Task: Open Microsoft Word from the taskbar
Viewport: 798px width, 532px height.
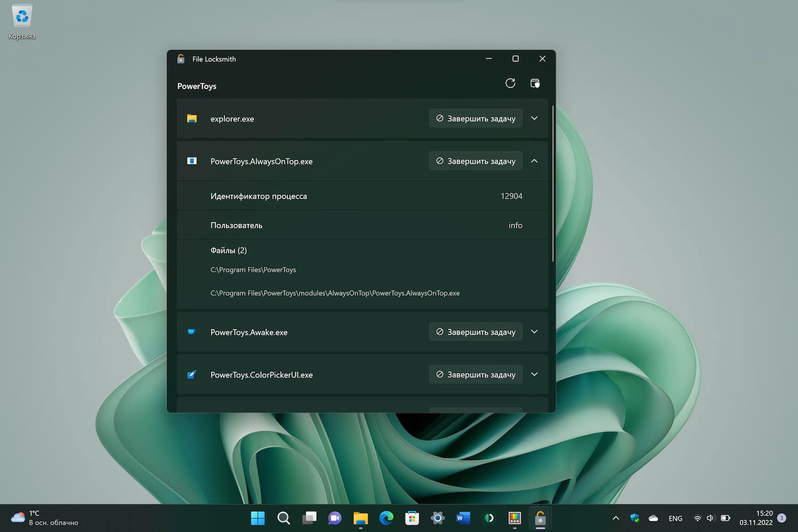Action: [x=463, y=518]
